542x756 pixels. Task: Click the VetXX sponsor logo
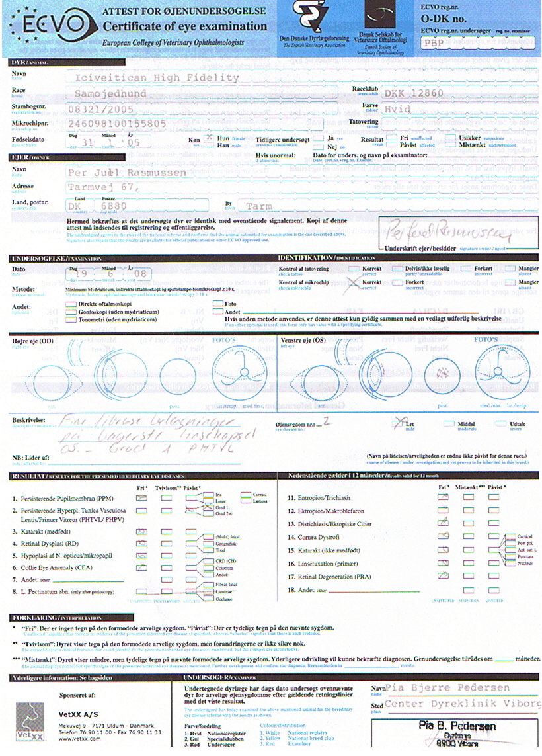pyautogui.click(x=30, y=722)
